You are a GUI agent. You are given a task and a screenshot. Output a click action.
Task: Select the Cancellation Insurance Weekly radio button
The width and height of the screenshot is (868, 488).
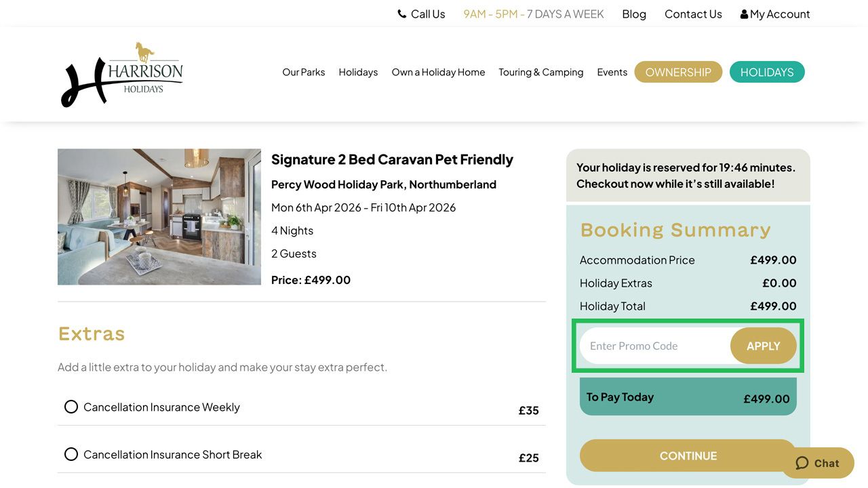(x=71, y=407)
